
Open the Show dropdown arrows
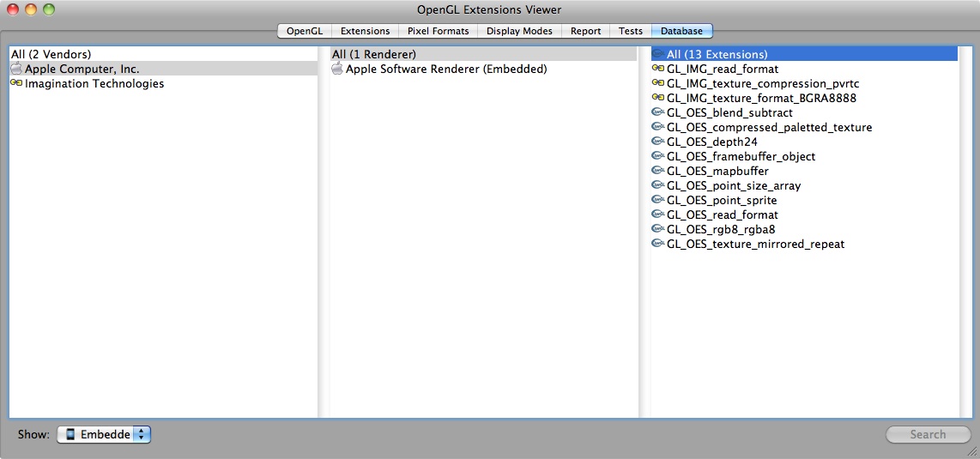142,435
